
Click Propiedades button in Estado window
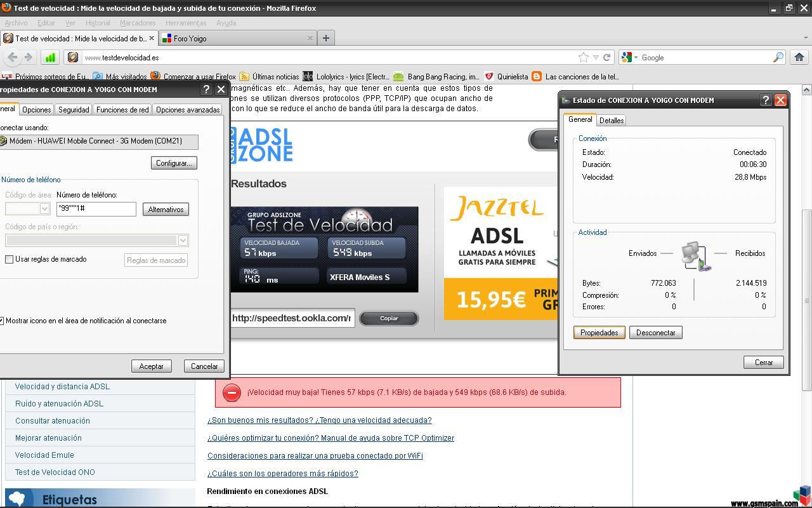coord(599,333)
